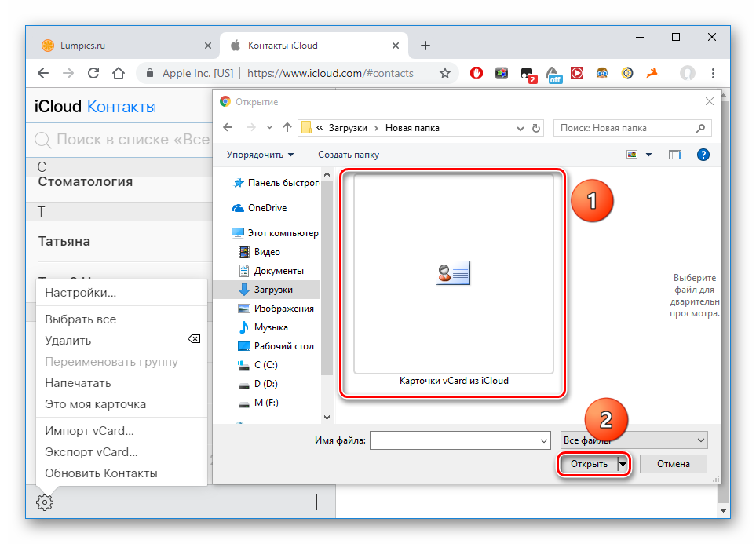The image size is (756, 544).
Task: Open the Все файлы type dropdown
Action: (634, 440)
